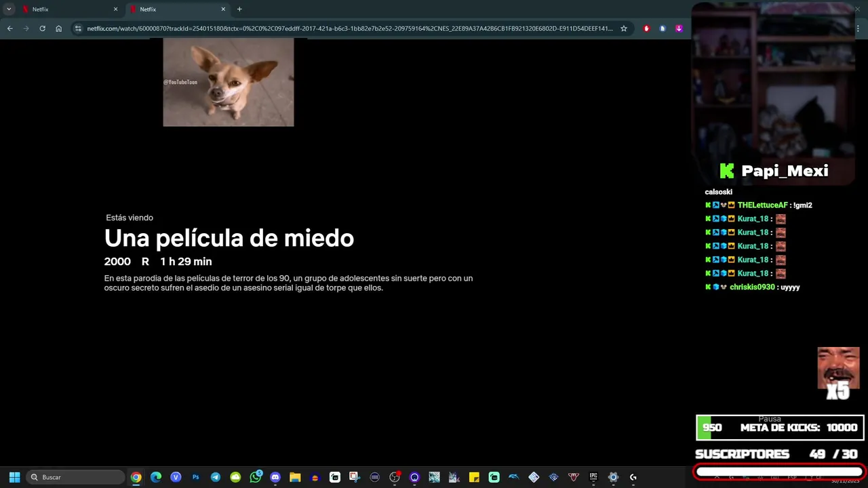868x488 pixels.
Task: Click the 1 h 29 min duration
Action: (x=186, y=262)
